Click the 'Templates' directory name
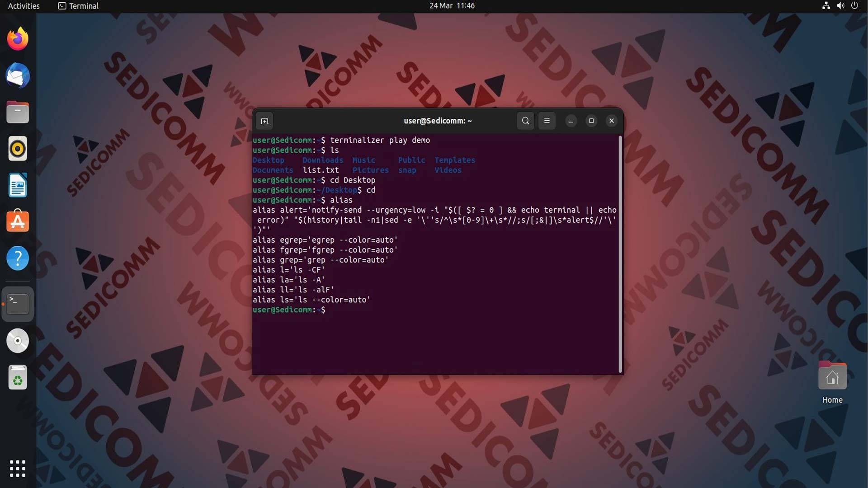868x488 pixels. pyautogui.click(x=454, y=160)
